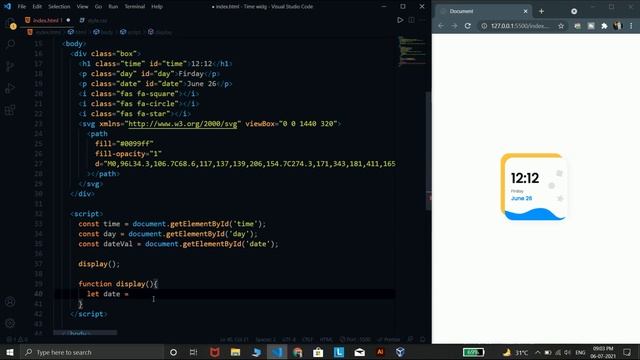
Task: Open the Go menu
Action: click(x=98, y=7)
